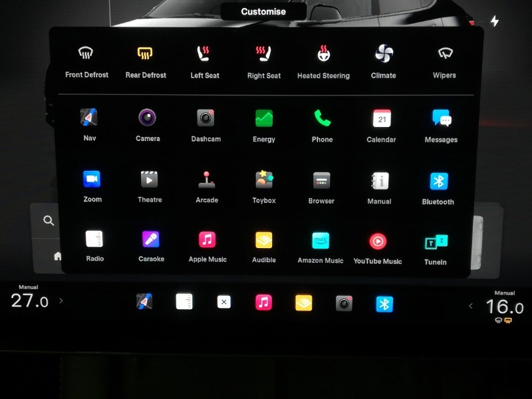
Task: Toggle Rear Defrost
Action: click(146, 54)
